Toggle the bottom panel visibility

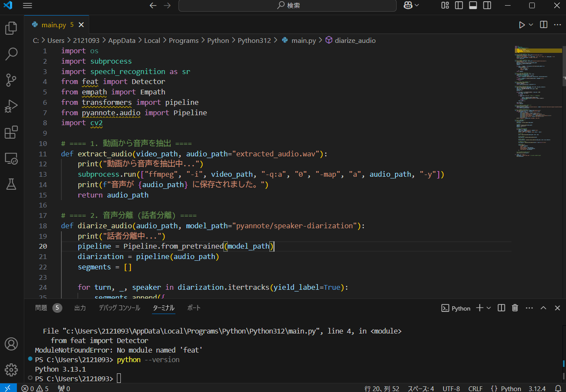(473, 5)
